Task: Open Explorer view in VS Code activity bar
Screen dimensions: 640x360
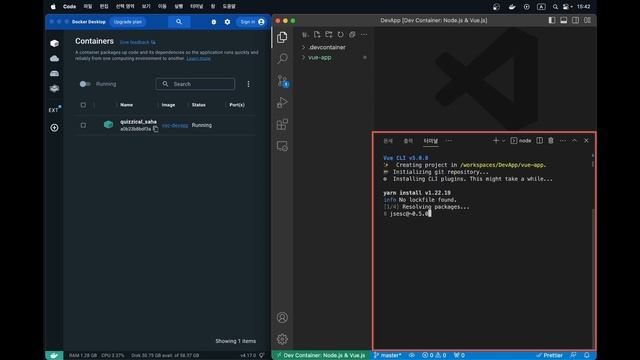Action: coord(282,38)
